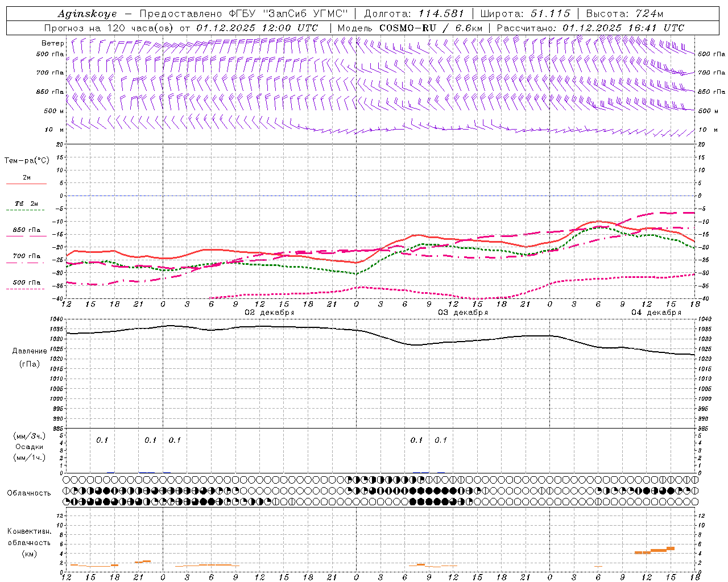Image resolution: width=728 pixels, height=582 pixels.
Task: Select the '500 м' wind level label at left
Action: coord(54,111)
